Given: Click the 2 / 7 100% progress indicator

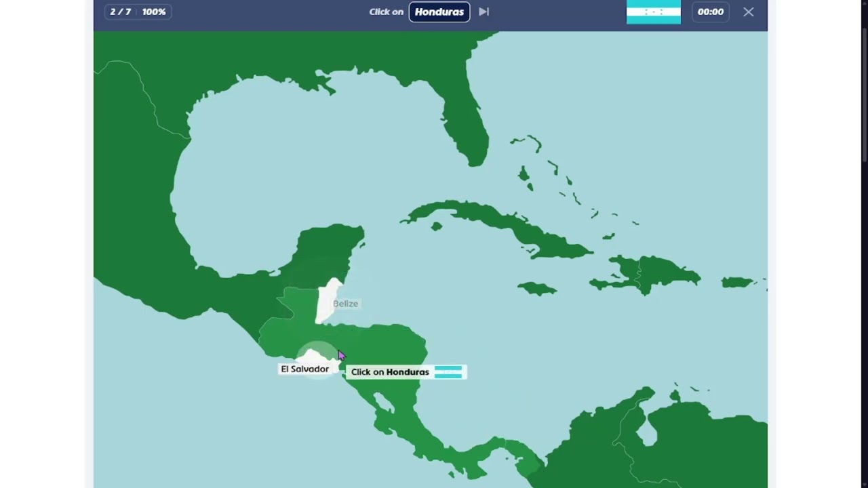Looking at the screenshot, I should coord(138,12).
